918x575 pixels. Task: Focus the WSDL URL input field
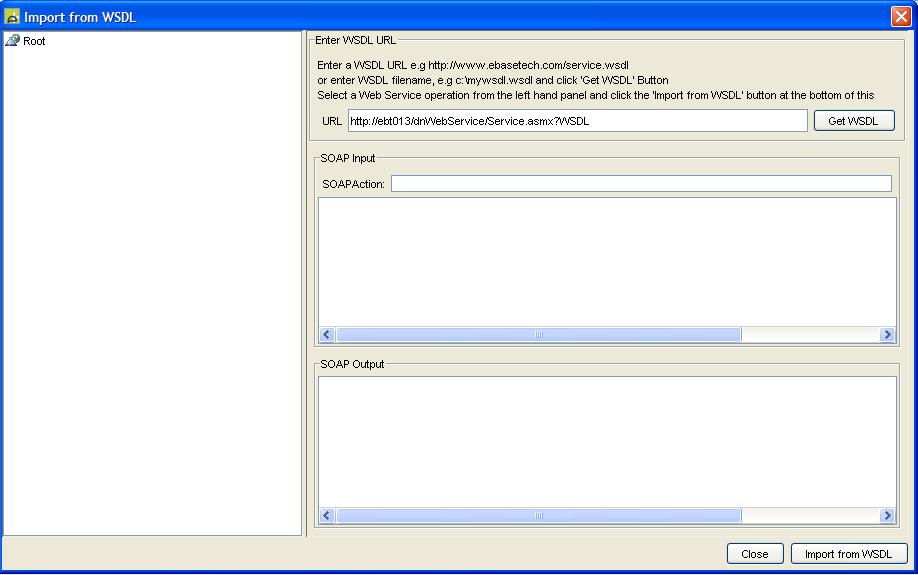pos(577,121)
